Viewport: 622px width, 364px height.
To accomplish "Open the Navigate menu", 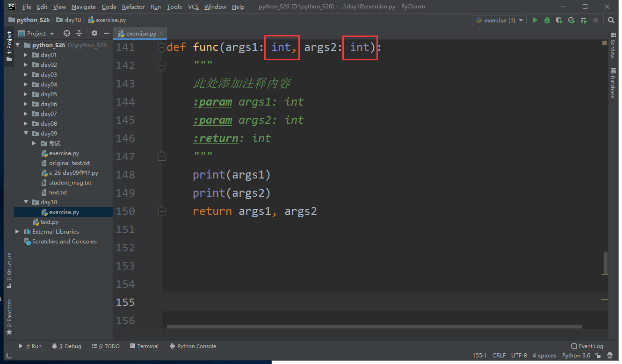I will click(84, 7).
